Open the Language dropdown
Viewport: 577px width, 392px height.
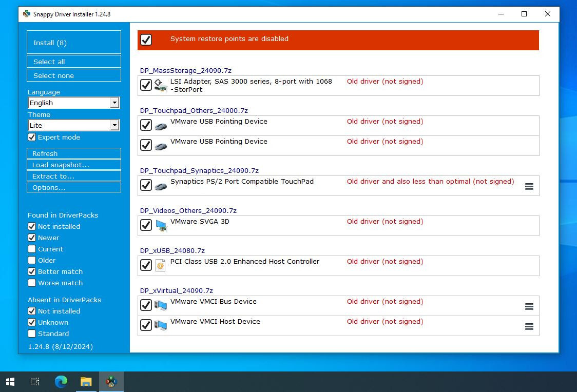116,103
